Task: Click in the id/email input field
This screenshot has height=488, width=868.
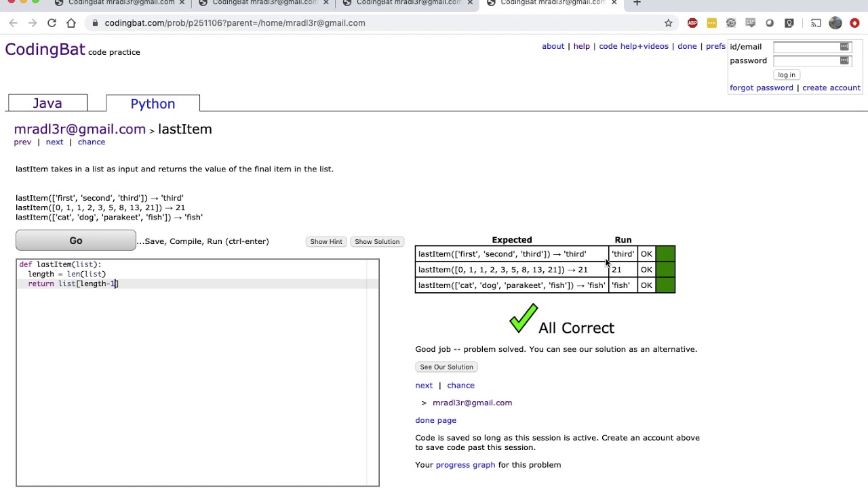Action: (x=812, y=47)
